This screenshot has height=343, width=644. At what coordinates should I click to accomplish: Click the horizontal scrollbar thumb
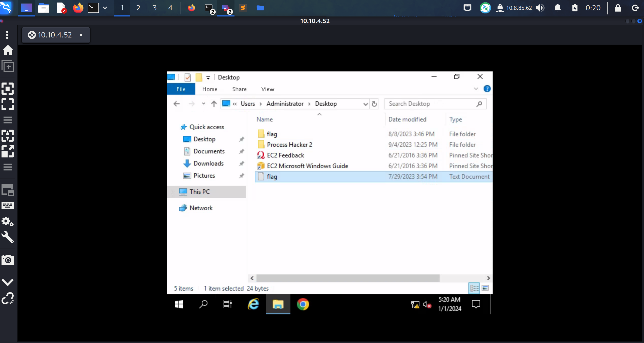348,278
